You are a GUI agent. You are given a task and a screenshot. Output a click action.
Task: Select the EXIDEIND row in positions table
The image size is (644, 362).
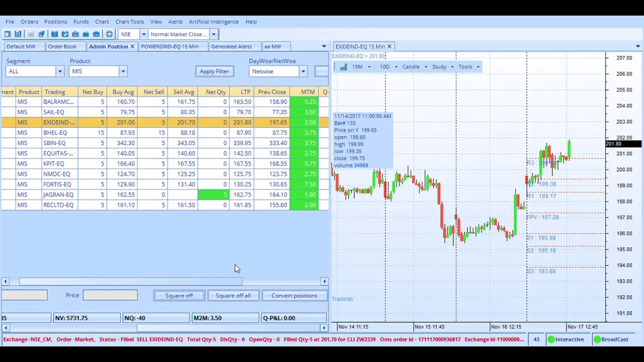(165, 123)
